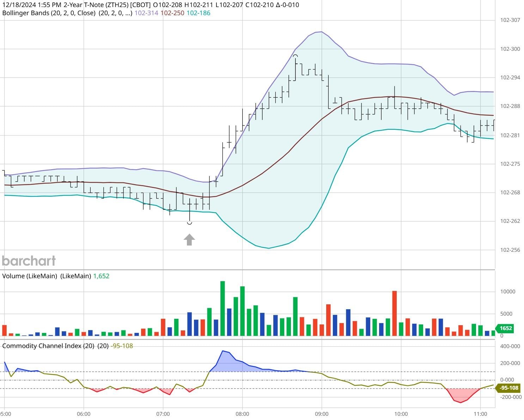Image resolution: width=524 pixels, height=420 pixels.
Task: Click the 06:00 time axis label
Action: tap(84, 414)
